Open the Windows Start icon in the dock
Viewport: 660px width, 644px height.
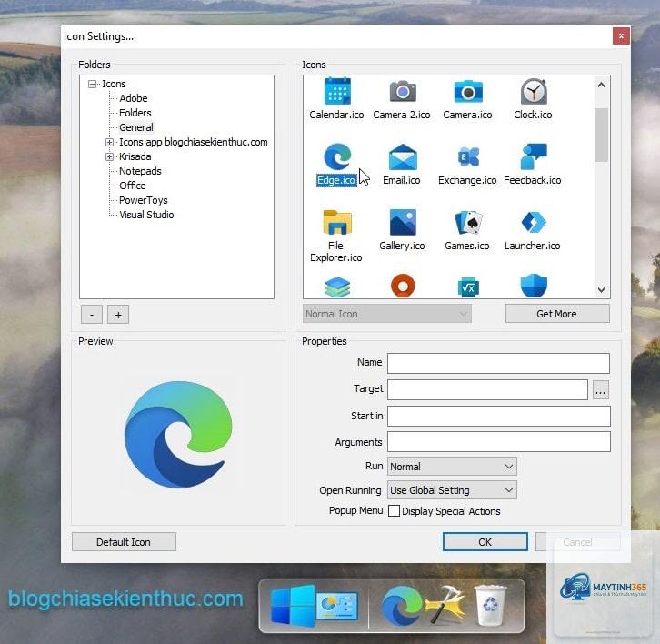coord(292,605)
